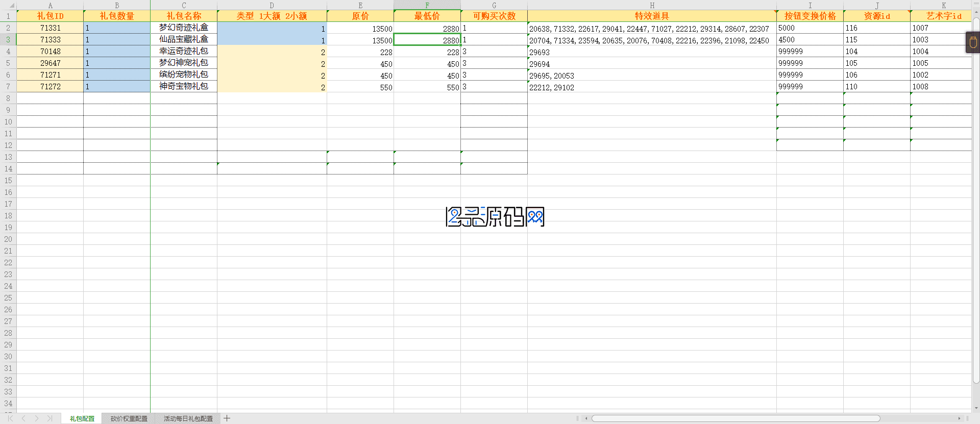The width and height of the screenshot is (980, 424).
Task: Select row 1 header
Action: click(8, 16)
